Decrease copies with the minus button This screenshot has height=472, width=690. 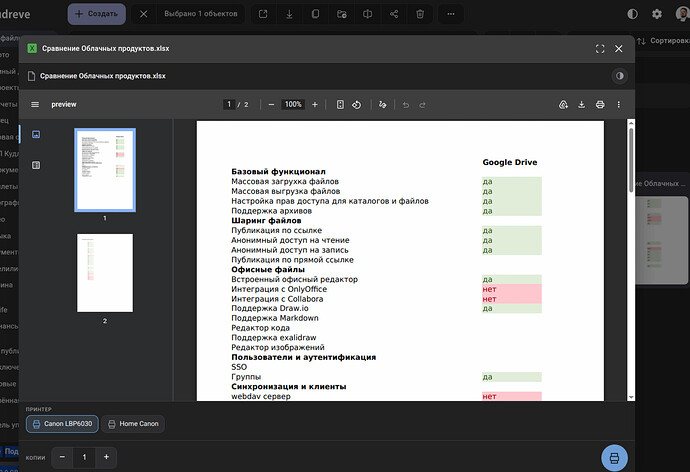coord(62,457)
